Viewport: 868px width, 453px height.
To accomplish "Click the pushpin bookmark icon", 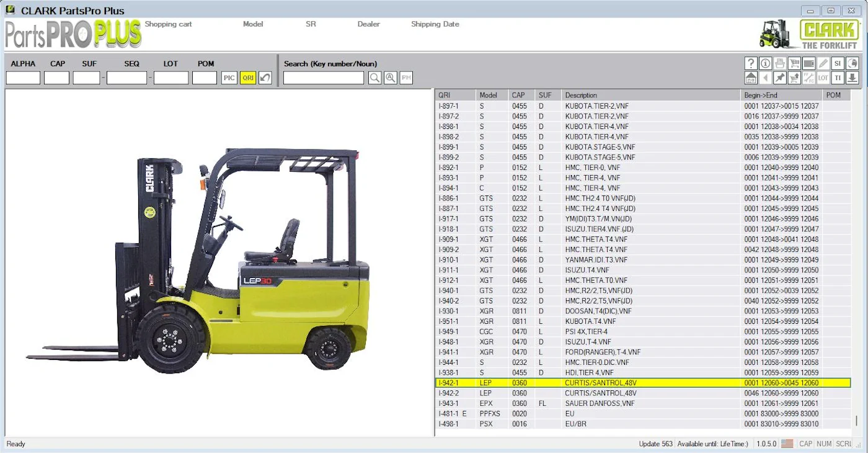I will pyautogui.click(x=780, y=78).
